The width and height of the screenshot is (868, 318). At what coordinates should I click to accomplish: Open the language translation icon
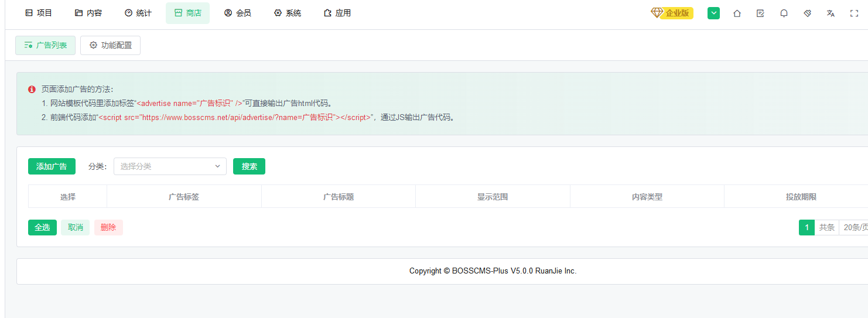(831, 13)
